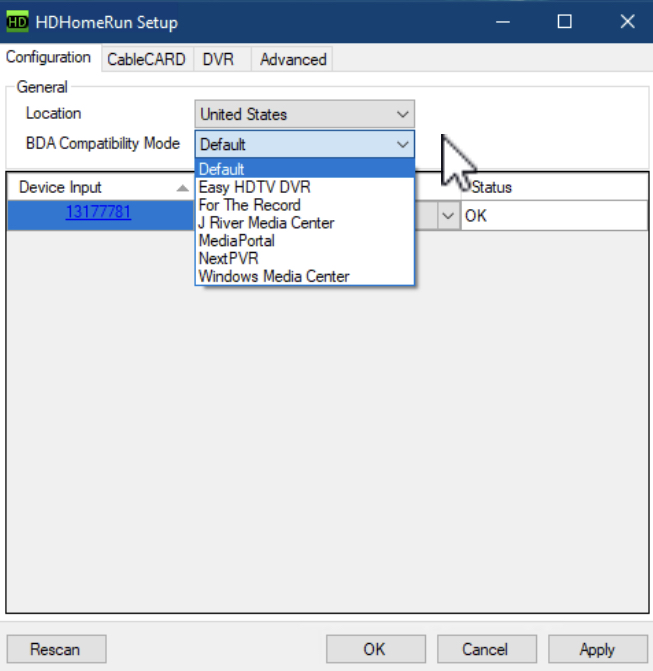The height and width of the screenshot is (671, 653).
Task: Select MediaPortal from the list
Action: (x=236, y=241)
